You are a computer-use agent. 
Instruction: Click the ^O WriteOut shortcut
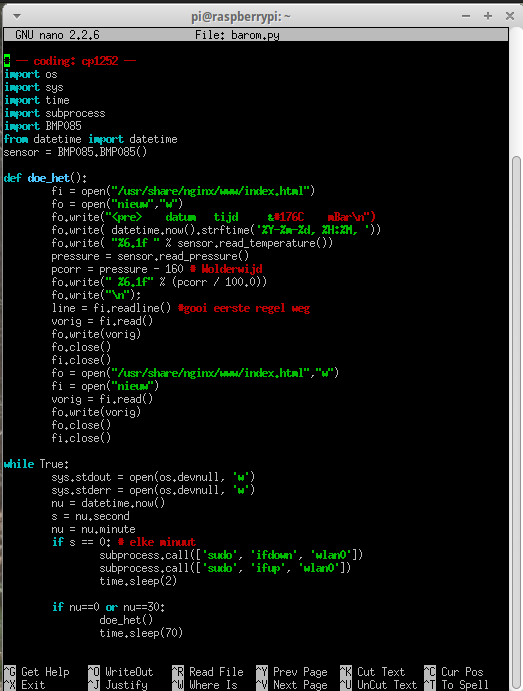120,672
